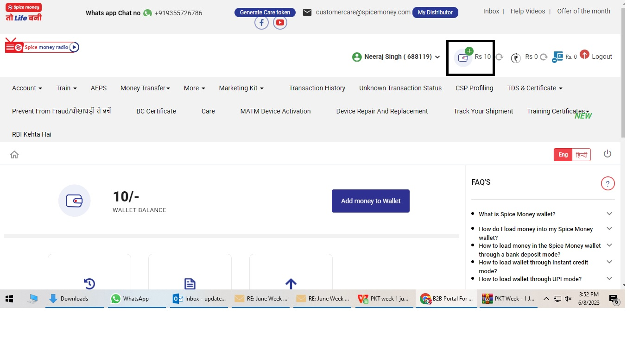Open Prevent From Fraud page

tap(62, 111)
